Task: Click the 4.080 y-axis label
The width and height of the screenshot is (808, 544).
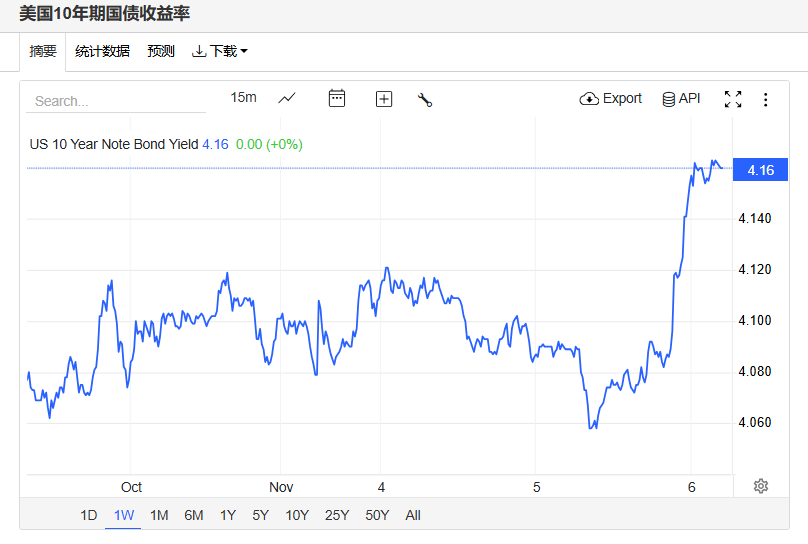Action: tap(755, 371)
